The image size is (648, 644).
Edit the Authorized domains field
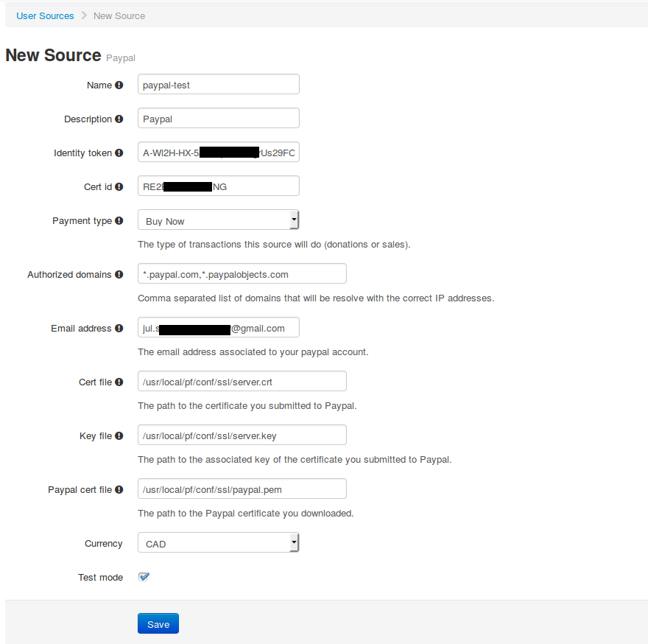242,273
